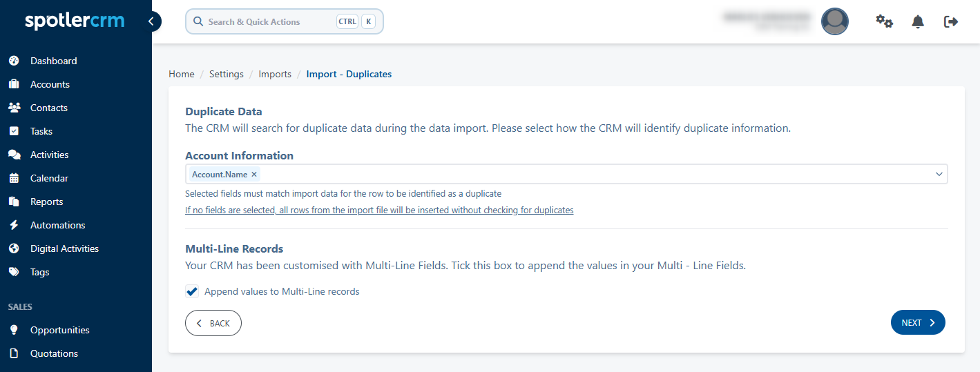Click the NEXT button

918,322
